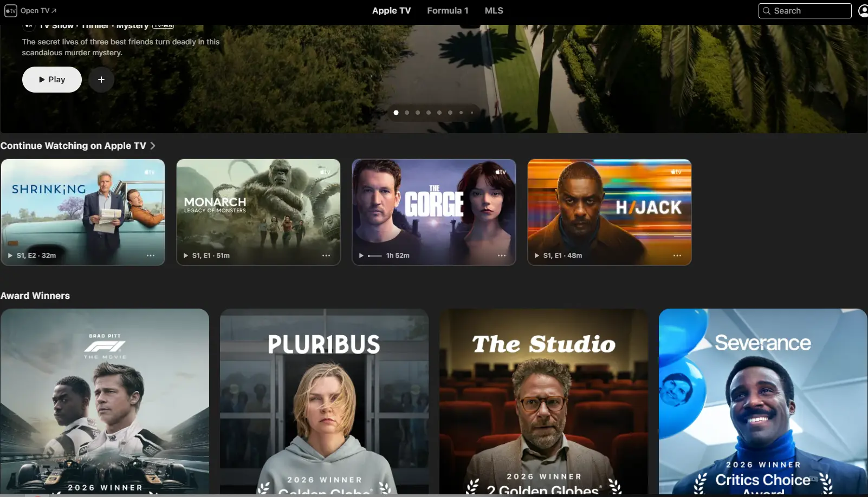Open the Monarch Legacy of Monsters thumbnail
Viewport: 868px width, 497px height.
[258, 212]
